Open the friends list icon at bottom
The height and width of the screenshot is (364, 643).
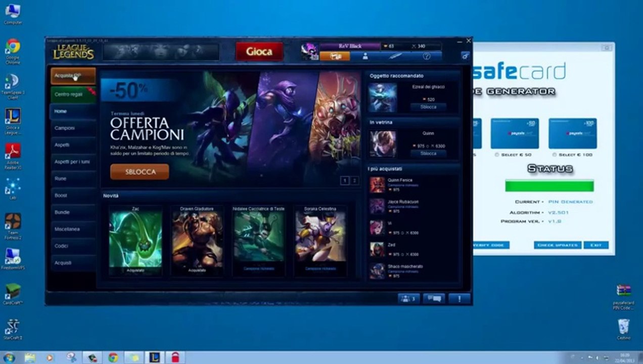pyautogui.click(x=408, y=298)
